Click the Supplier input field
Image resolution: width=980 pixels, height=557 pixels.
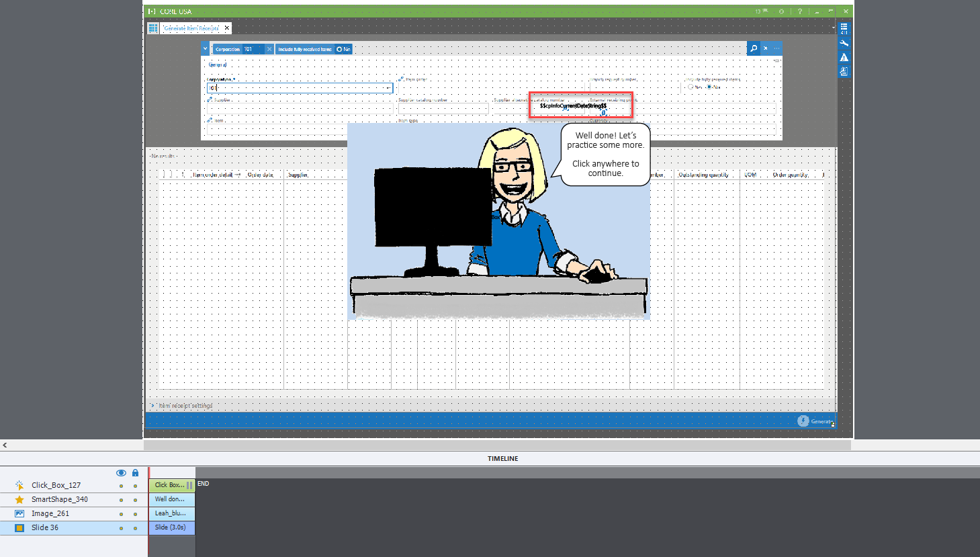(x=300, y=109)
